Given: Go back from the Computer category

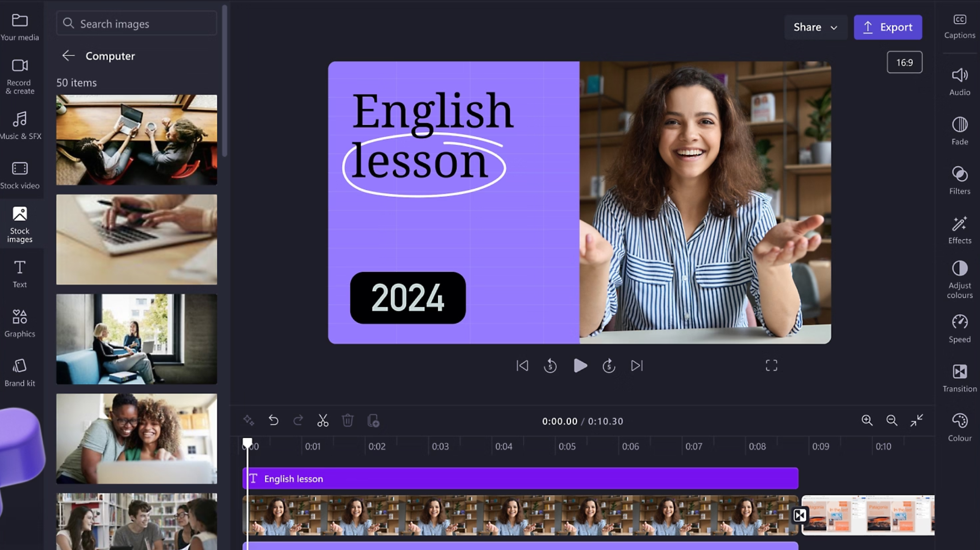Looking at the screenshot, I should pos(68,55).
